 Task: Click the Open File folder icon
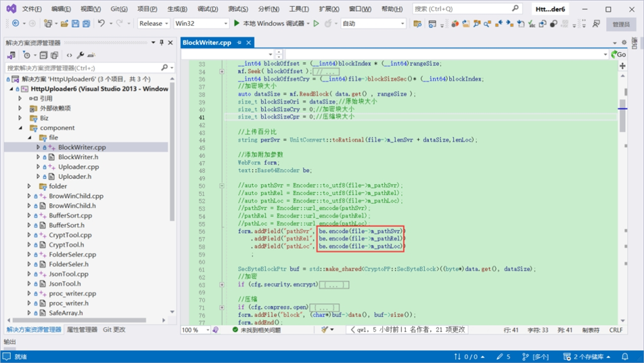[x=64, y=24]
